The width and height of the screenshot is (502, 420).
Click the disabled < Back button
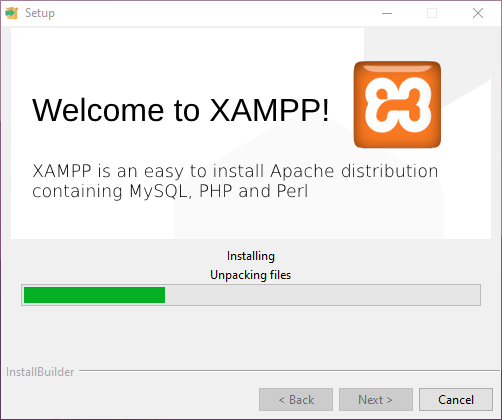coord(296,399)
